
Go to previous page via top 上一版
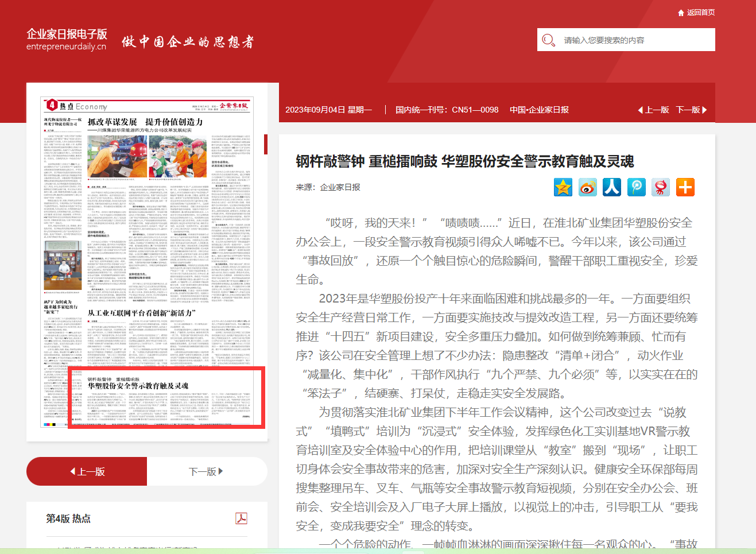(x=654, y=110)
